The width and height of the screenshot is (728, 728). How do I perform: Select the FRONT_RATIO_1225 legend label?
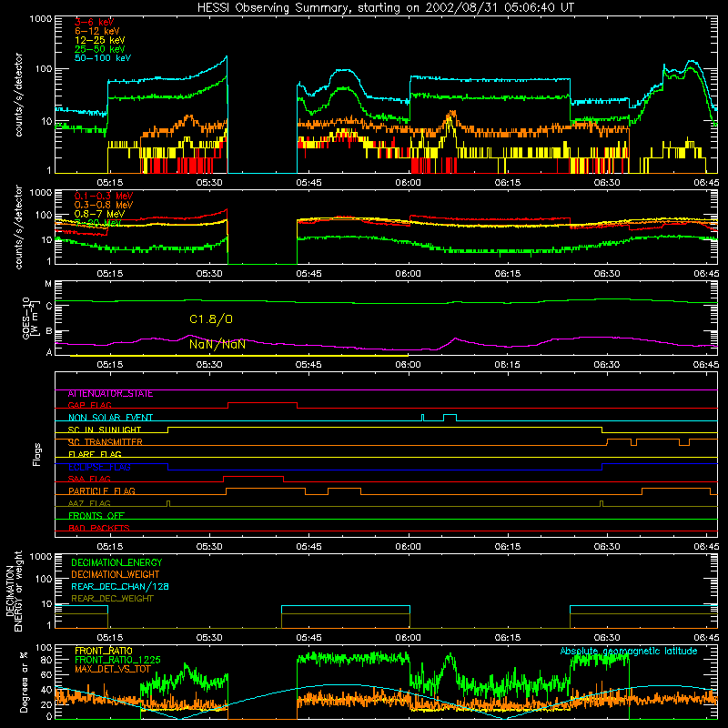[117, 660]
